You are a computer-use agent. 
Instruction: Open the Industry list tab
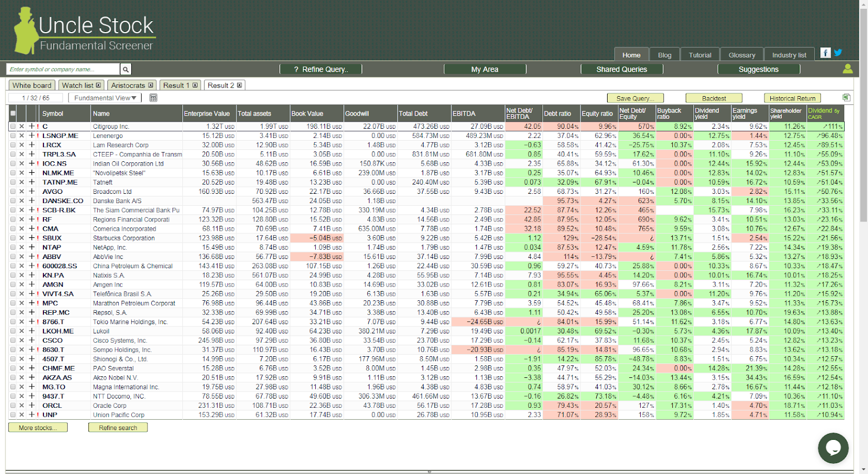coord(789,55)
